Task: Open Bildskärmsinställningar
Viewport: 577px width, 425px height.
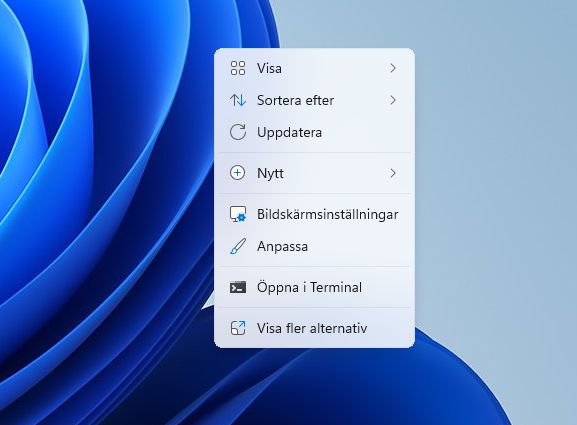Action: (x=314, y=214)
